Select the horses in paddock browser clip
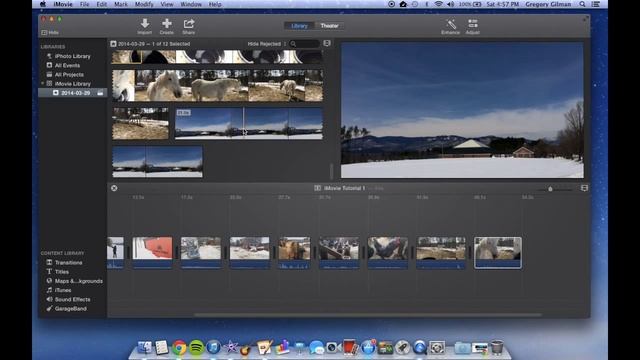This screenshot has width=640, height=360. [x=140, y=124]
